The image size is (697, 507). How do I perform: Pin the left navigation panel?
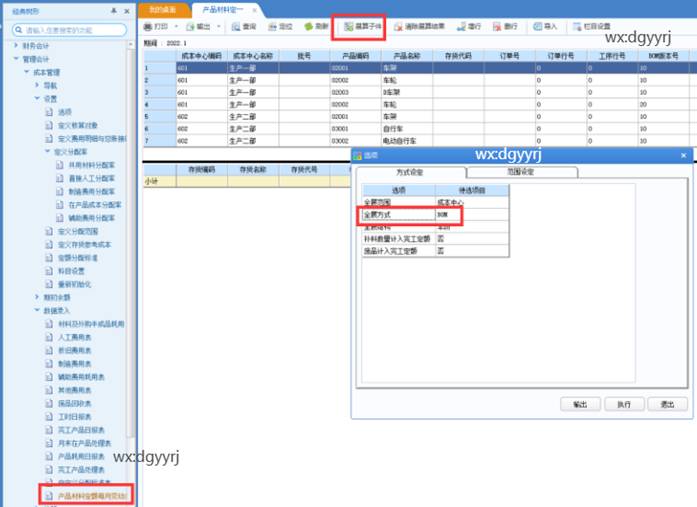coord(113,9)
